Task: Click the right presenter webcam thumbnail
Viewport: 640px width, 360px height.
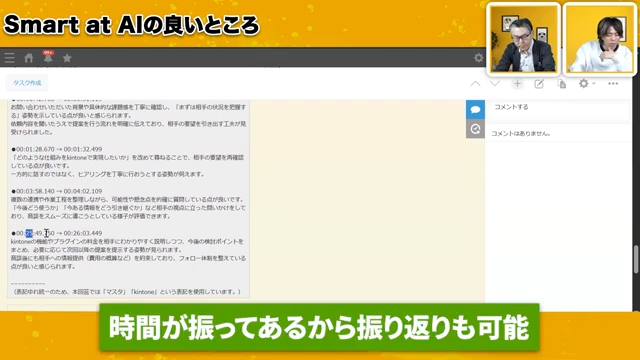Action: coord(600,39)
